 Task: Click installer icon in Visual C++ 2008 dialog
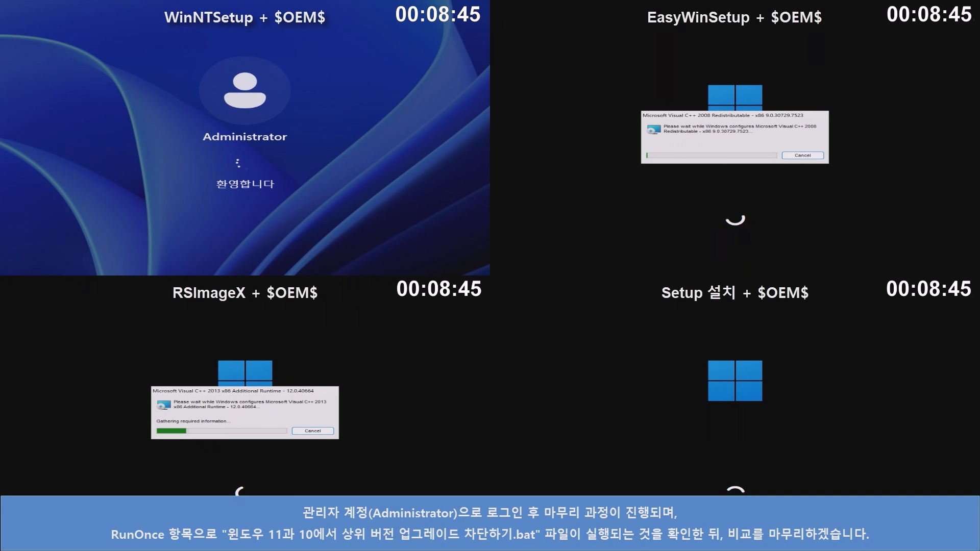point(654,130)
